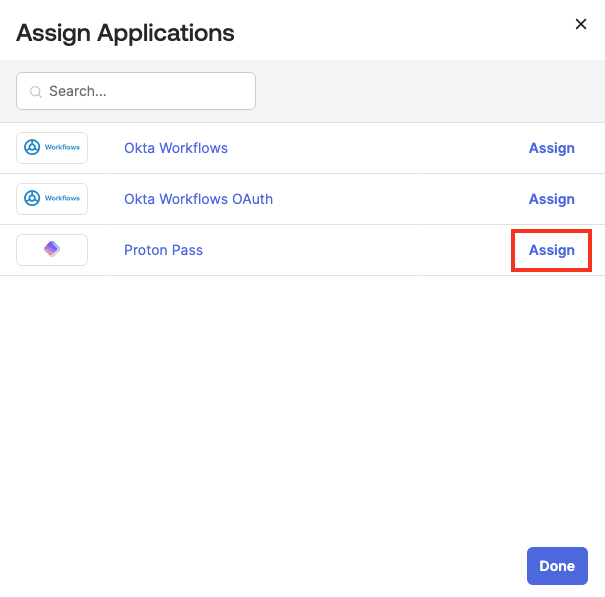Open the Proton Pass link
This screenshot has height=597, width=605.
(163, 250)
